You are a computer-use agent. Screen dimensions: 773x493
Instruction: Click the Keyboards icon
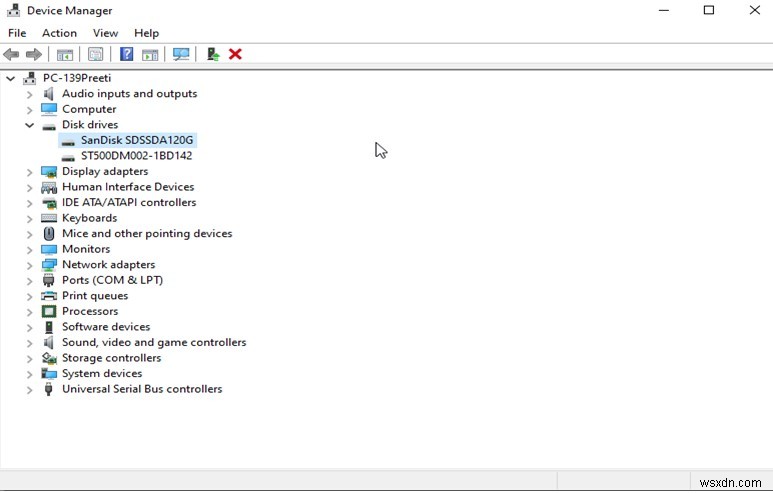tap(49, 218)
